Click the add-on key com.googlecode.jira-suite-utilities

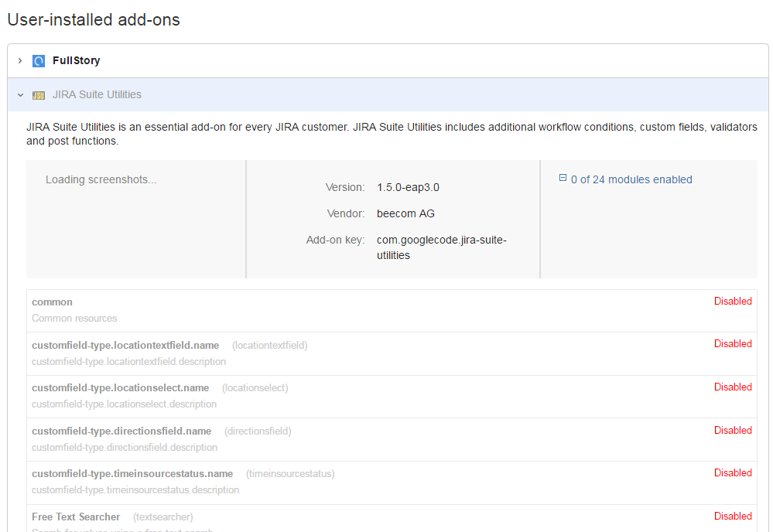pos(441,247)
